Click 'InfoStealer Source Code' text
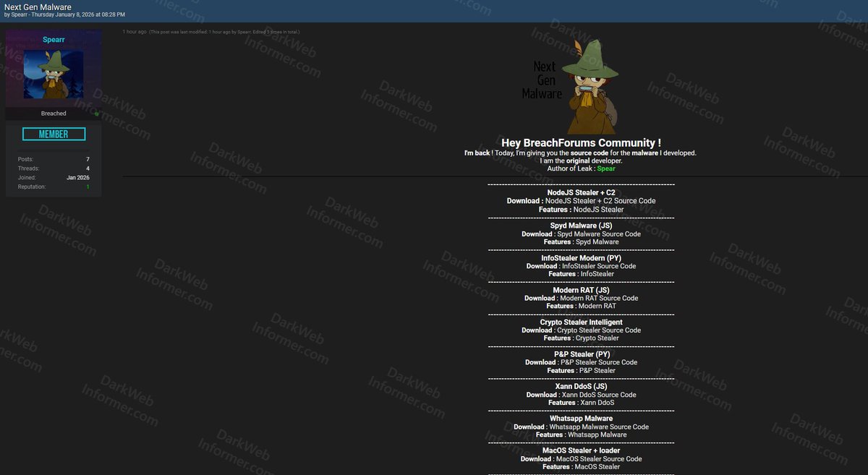This screenshot has width=868, height=475. 599,266
